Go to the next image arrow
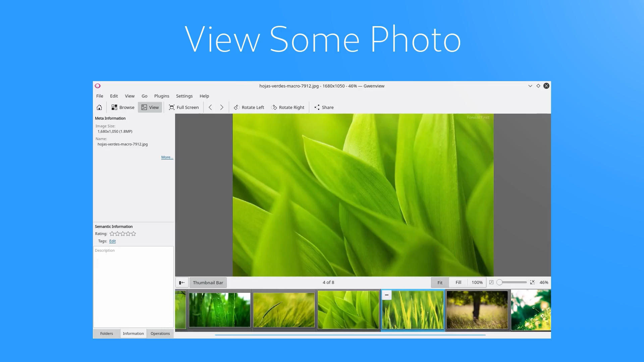 (222, 107)
